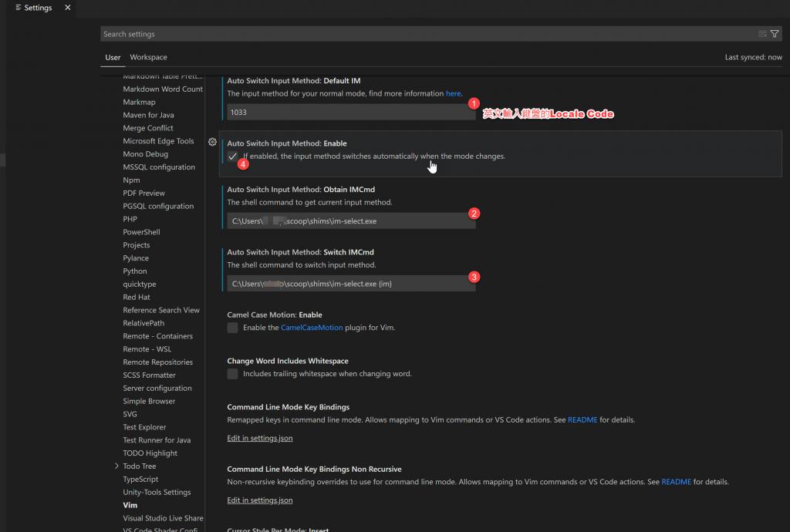Open README link under Command Line Mode Key Bindings
790x532 pixels.
coord(582,419)
